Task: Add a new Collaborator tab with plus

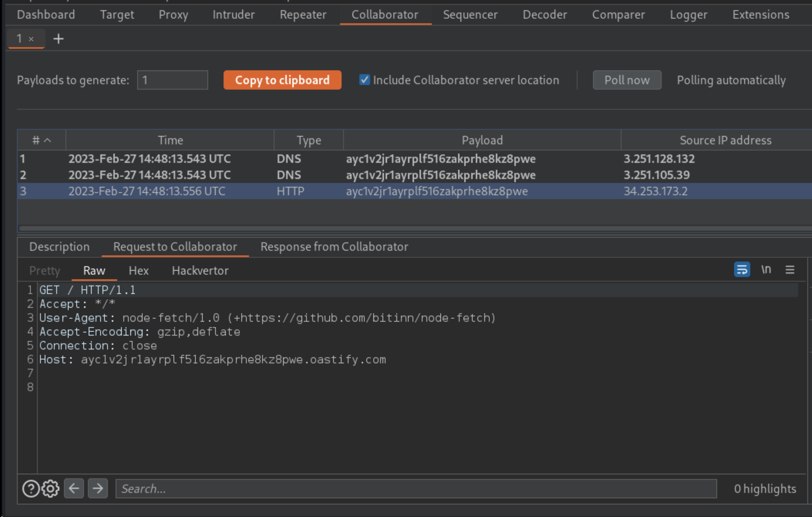Action: (58, 39)
